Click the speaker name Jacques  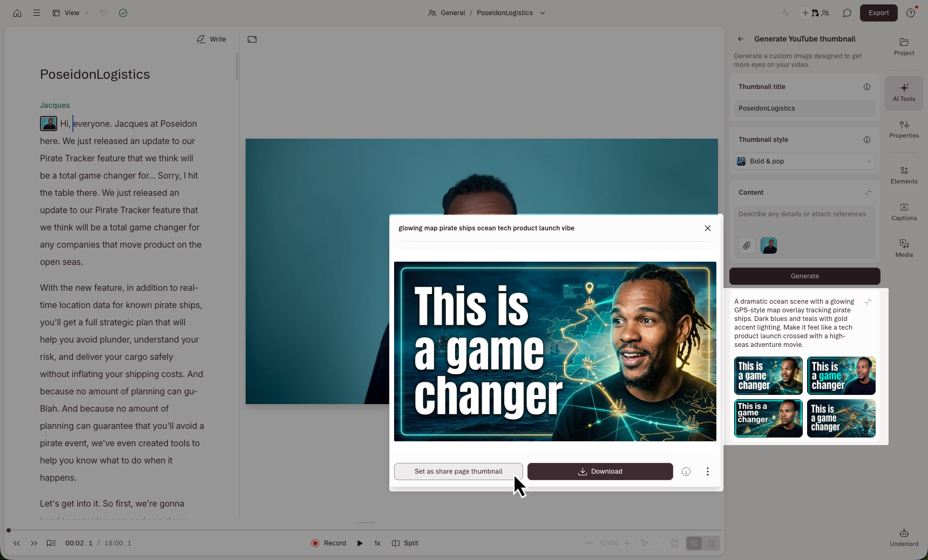55,105
